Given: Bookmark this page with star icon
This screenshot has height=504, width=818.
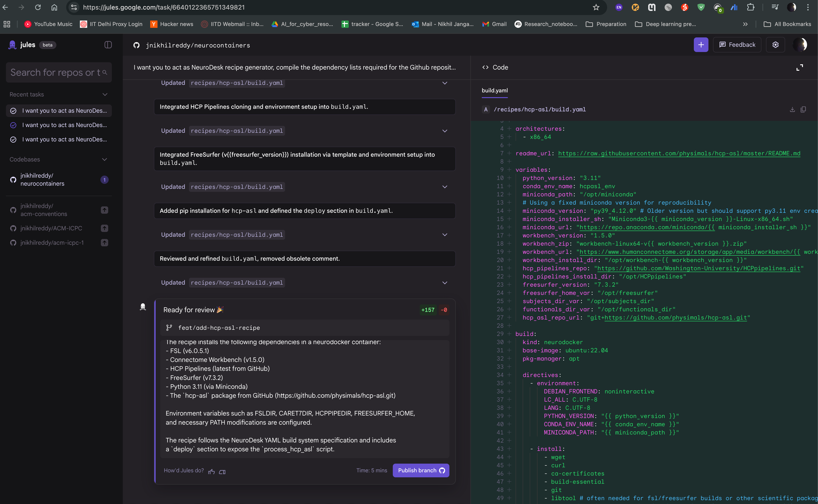Looking at the screenshot, I should click(x=596, y=7).
